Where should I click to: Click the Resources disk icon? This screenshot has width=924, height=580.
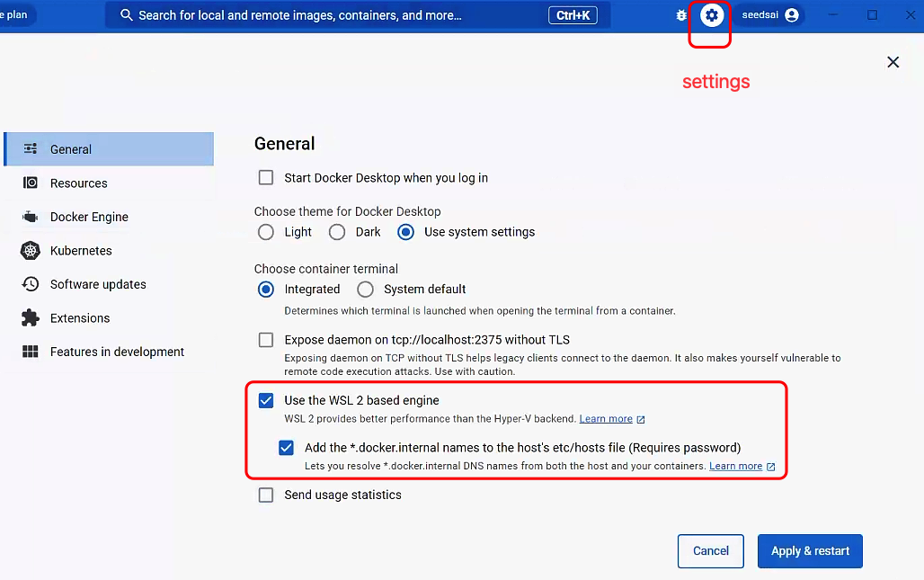(30, 183)
